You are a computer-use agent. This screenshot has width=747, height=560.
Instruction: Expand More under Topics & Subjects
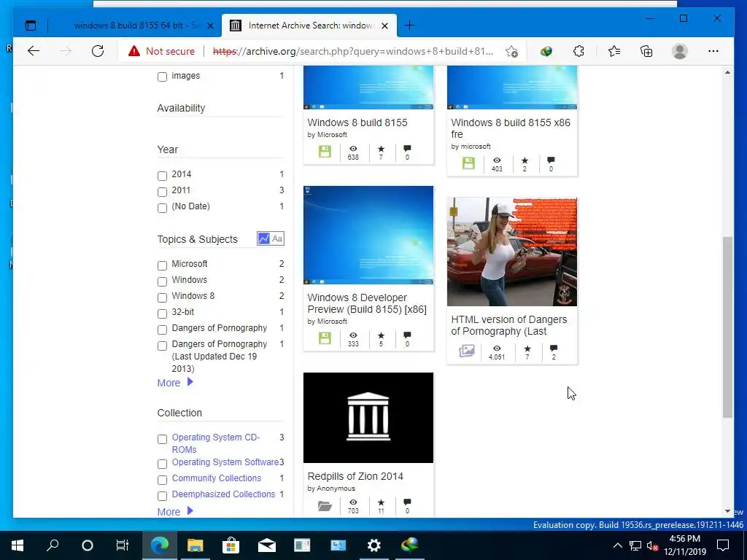click(175, 383)
